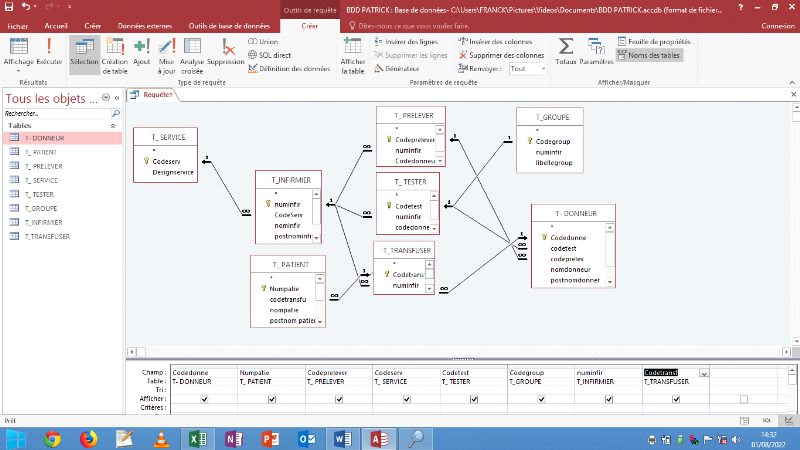Choose the Mise à jour query type
This screenshot has width=800, height=450.
(x=166, y=52)
